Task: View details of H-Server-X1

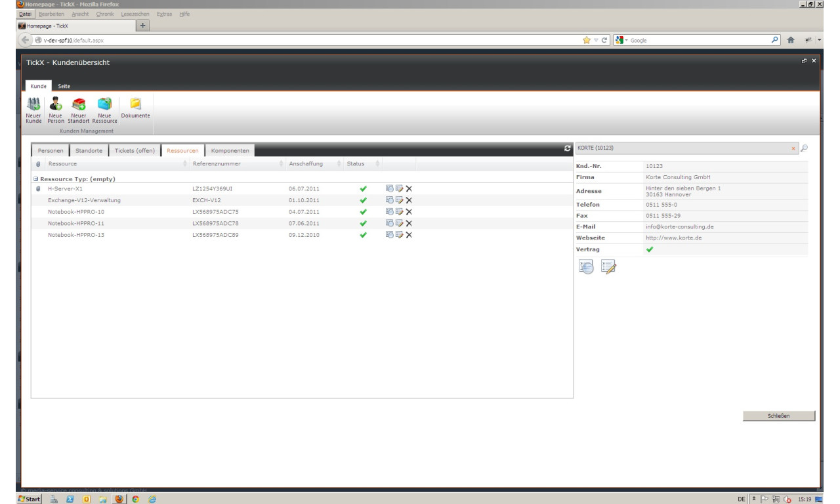Action: pyautogui.click(x=389, y=189)
